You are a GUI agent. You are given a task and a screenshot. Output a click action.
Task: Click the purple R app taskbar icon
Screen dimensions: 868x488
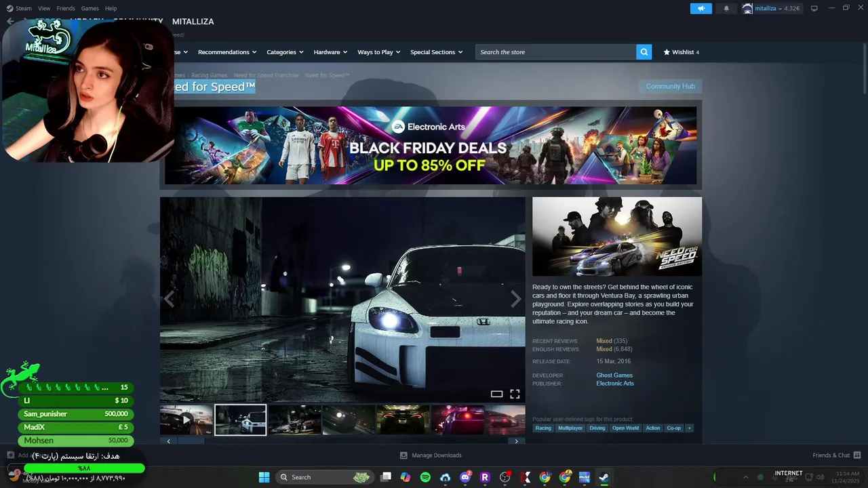point(485,477)
